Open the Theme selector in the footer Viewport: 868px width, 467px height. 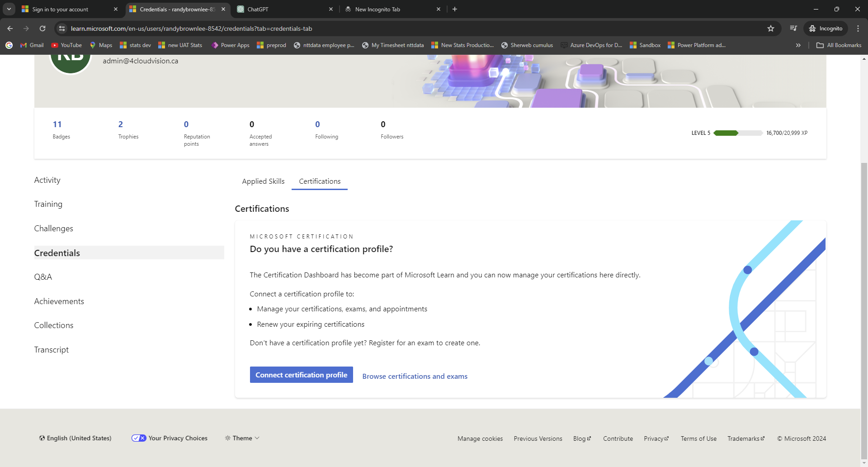(241, 438)
